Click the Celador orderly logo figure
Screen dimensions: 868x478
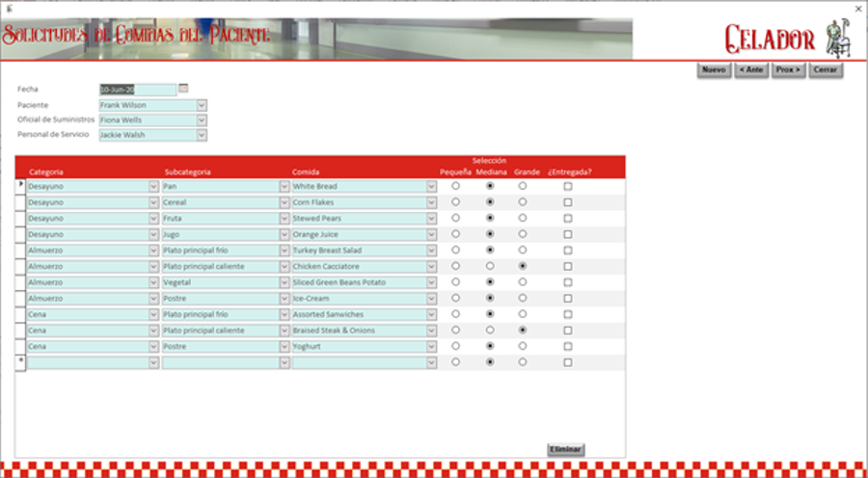(x=837, y=39)
